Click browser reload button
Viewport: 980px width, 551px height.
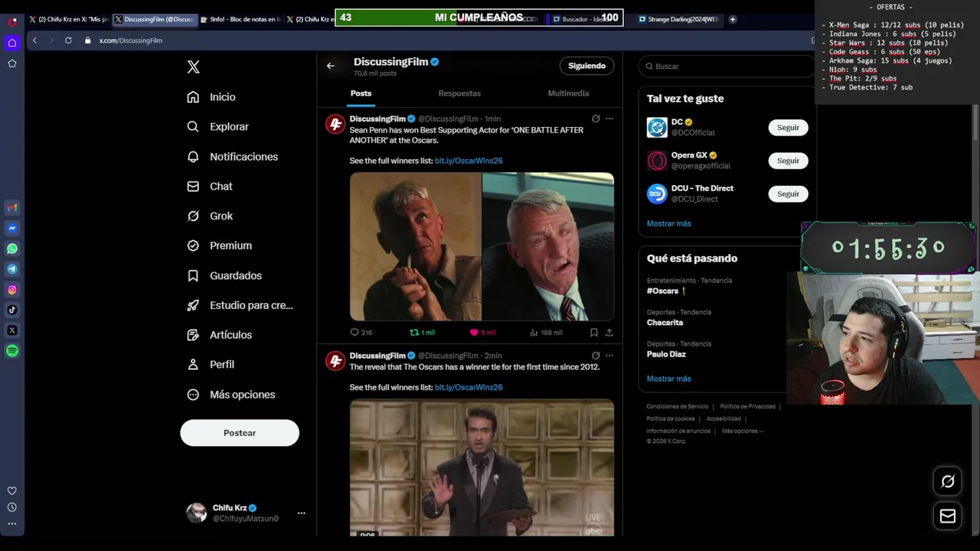point(68,41)
